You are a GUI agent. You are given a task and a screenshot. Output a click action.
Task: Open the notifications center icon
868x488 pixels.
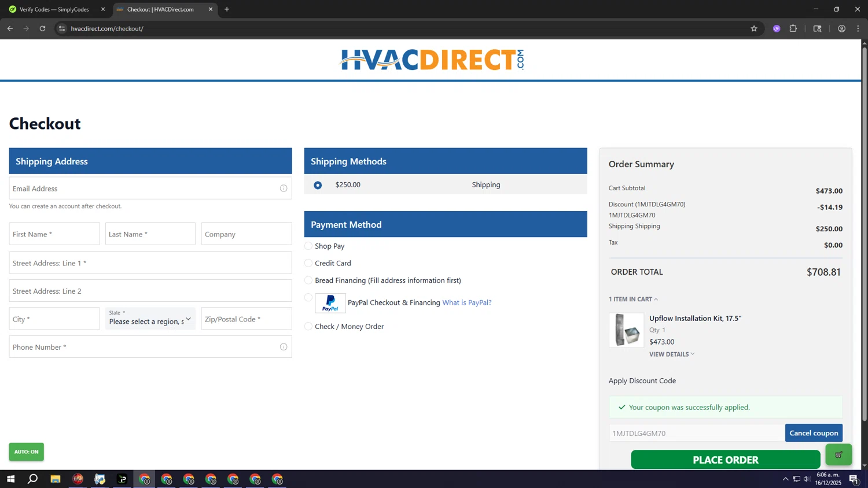pyautogui.click(x=854, y=479)
